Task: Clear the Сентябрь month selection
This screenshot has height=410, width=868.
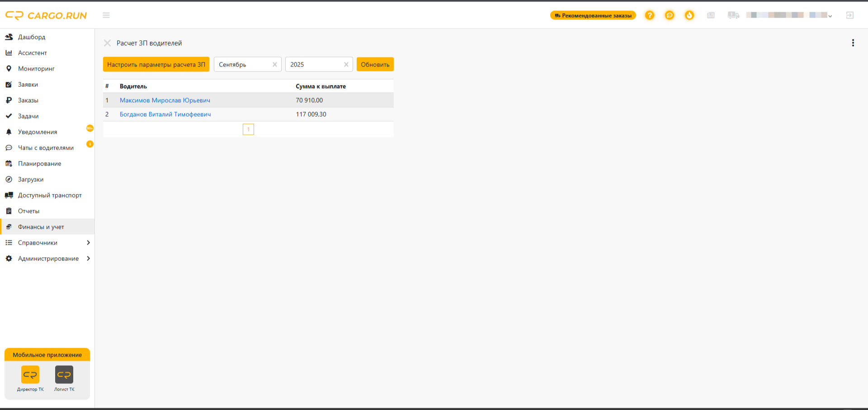Action: click(x=274, y=65)
